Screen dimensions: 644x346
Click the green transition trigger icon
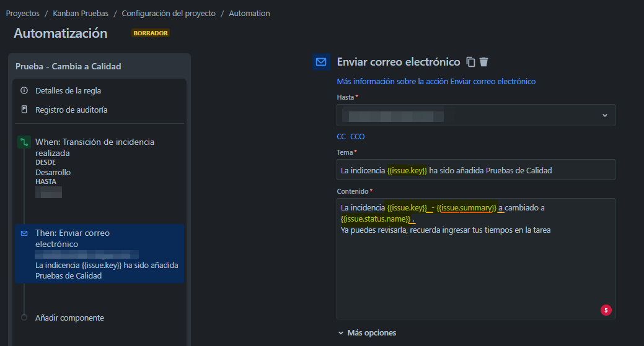click(24, 142)
